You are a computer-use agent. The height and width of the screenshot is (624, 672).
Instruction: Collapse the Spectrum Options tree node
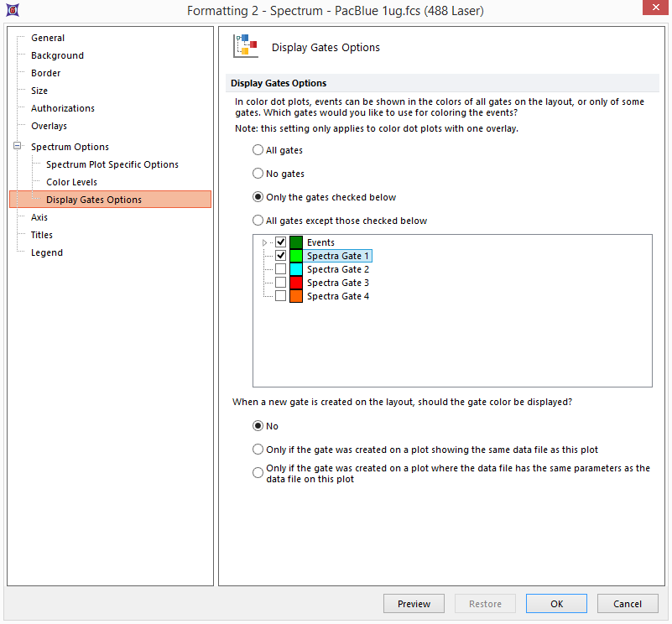[17, 147]
